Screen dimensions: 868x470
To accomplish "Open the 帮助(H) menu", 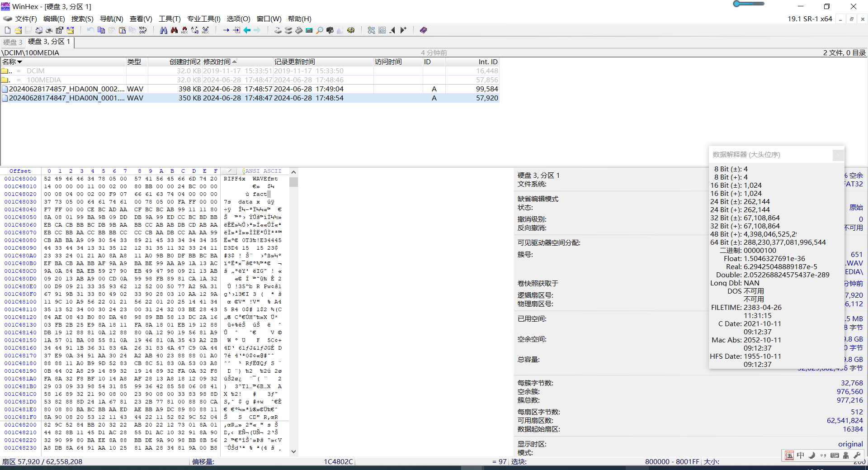I will [299, 19].
